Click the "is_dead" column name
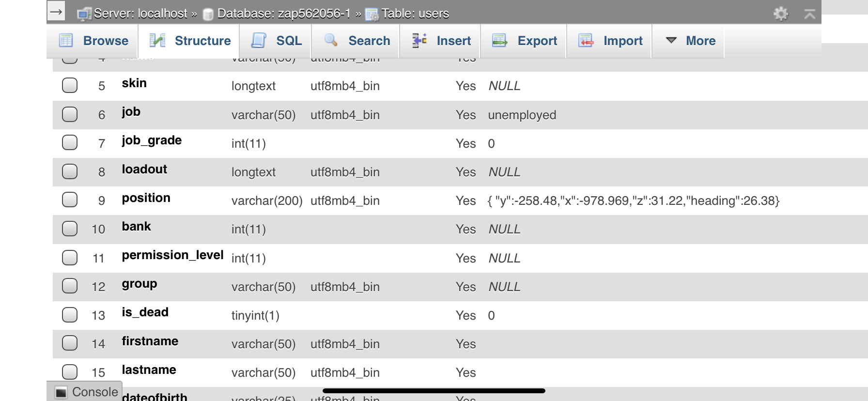Viewport: 868px width, 401px height. click(x=145, y=312)
